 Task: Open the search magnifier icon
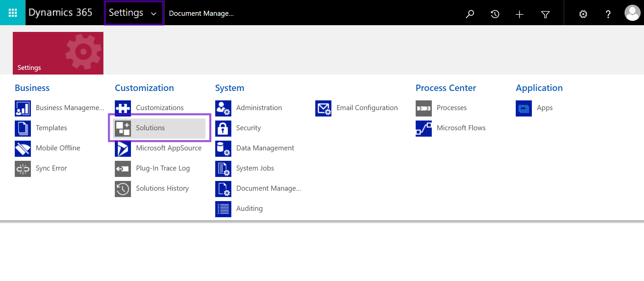click(x=470, y=14)
